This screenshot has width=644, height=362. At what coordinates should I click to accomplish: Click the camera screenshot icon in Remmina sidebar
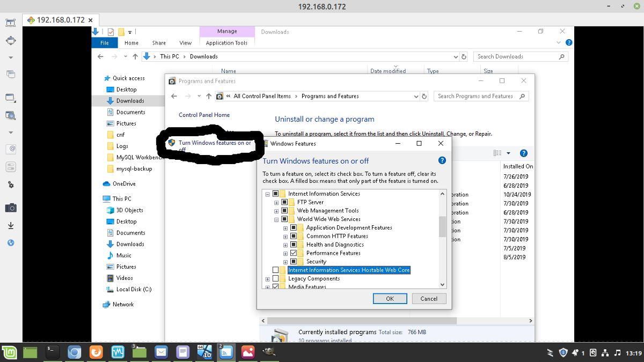11,208
